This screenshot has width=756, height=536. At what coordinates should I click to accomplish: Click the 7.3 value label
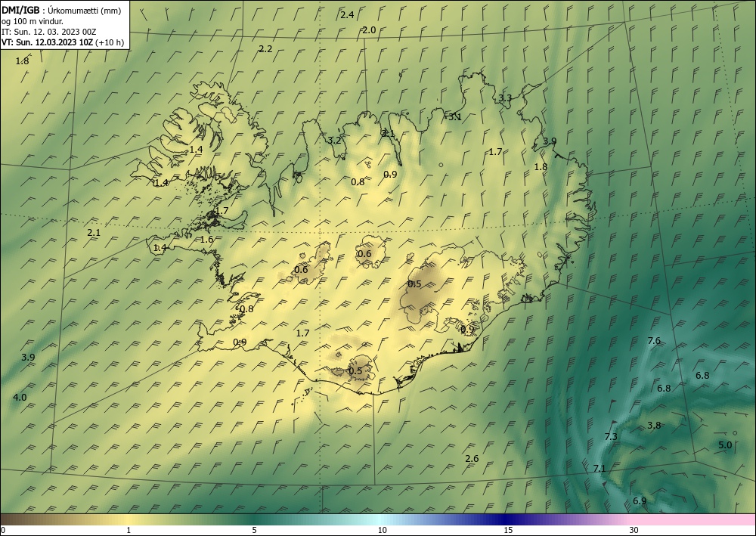pyautogui.click(x=611, y=437)
